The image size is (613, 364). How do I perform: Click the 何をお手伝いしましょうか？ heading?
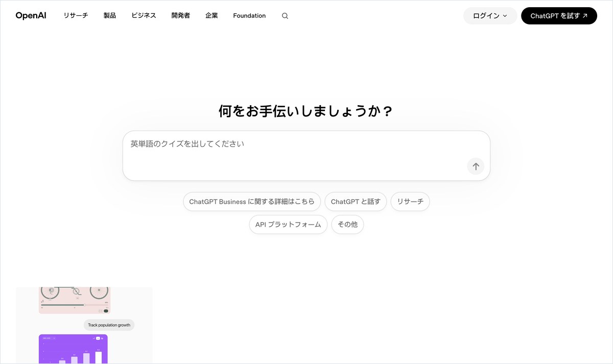[x=306, y=111]
